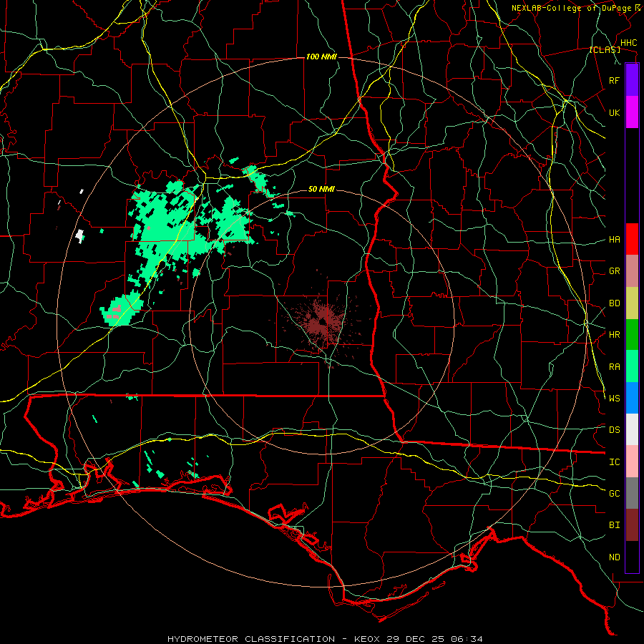This screenshot has height=644, width=644.
Task: Click the 100 NMI range ring label
Action: tap(321, 57)
